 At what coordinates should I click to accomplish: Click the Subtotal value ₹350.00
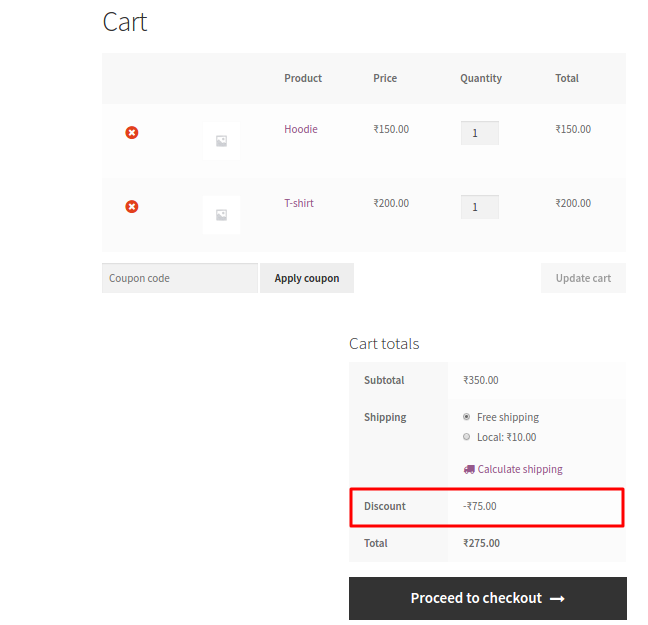tap(481, 380)
